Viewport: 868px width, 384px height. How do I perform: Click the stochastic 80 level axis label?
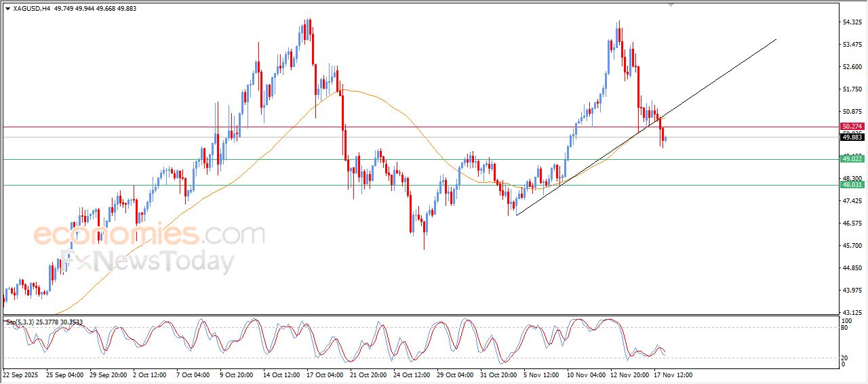845,328
